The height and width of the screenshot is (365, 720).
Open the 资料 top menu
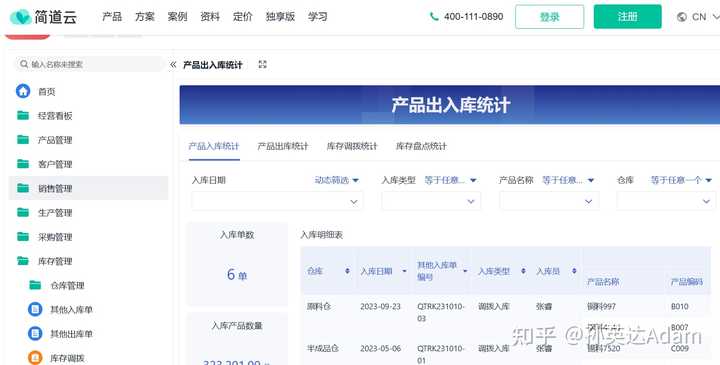point(210,17)
